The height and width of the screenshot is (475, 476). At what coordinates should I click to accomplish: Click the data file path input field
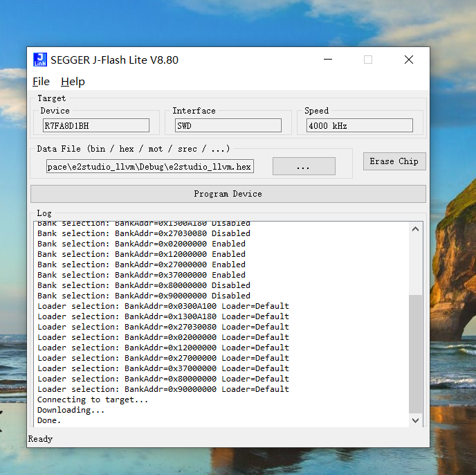tap(150, 167)
